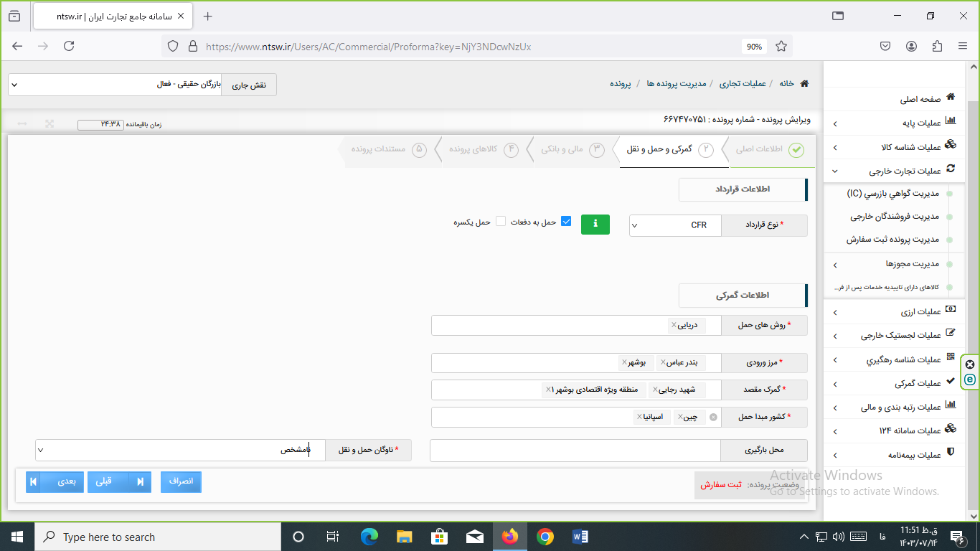Open مدیریت پرونده ثبت سفارش sidebar item
The image size is (980, 551).
point(892,240)
